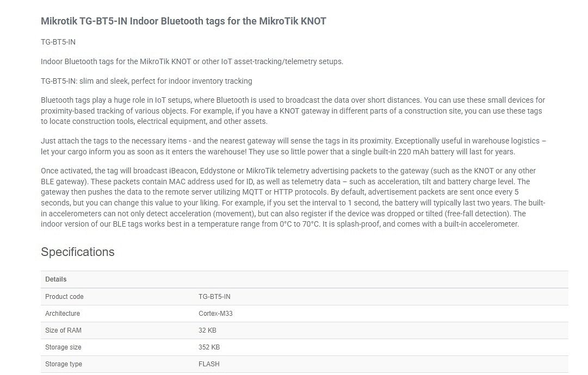588x375 pixels.
Task: Click the Storage type row label
Action: point(64,364)
